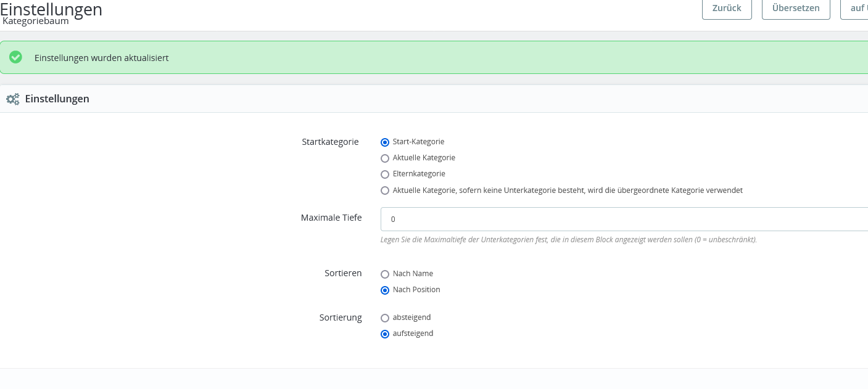
Task: Click the Einstellungen wurden aktualisiert message
Action: coord(102,58)
